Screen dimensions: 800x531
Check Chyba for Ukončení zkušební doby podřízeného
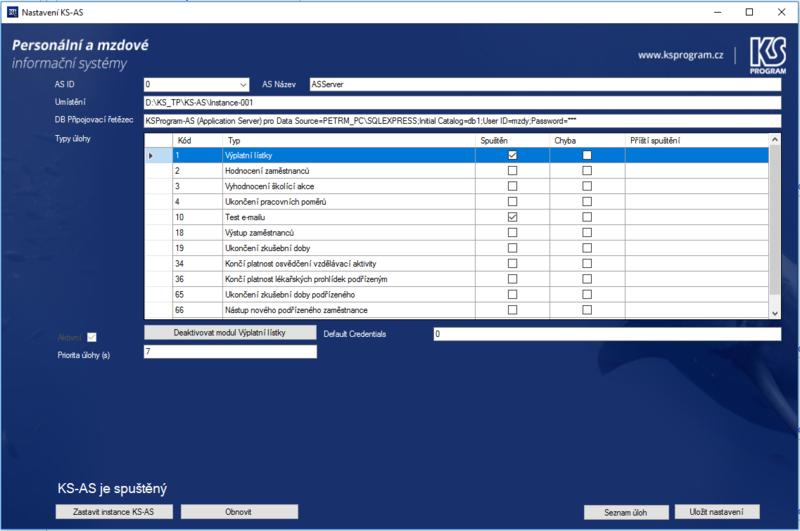(x=587, y=294)
